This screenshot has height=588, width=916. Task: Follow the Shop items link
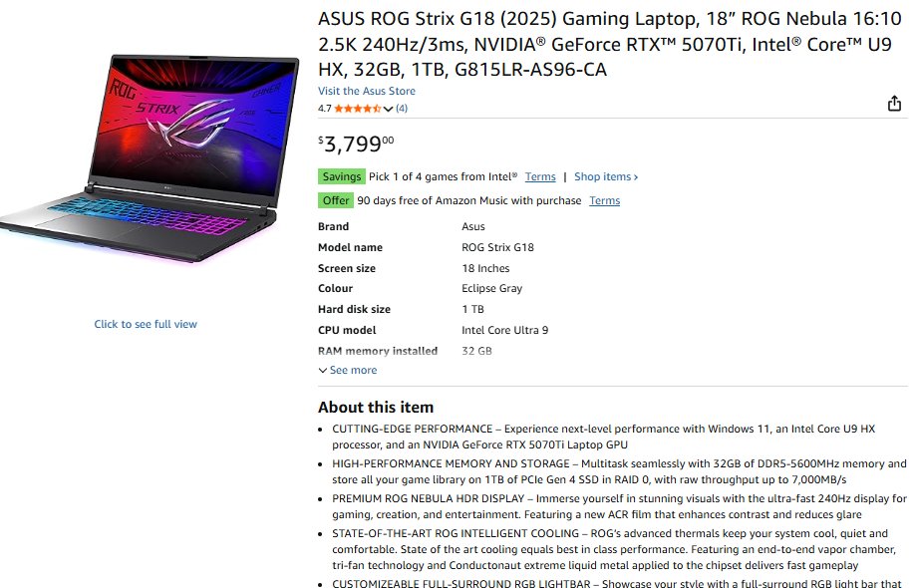[606, 176]
